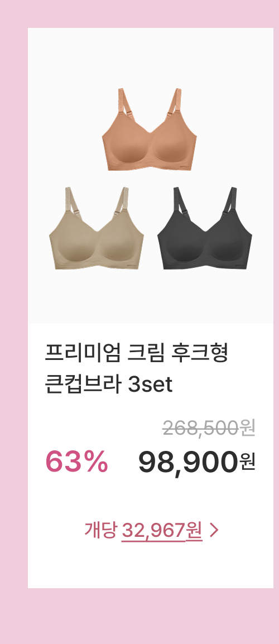Click the chevron arrow beside 32,967원
The height and width of the screenshot is (644, 279).
[x=214, y=531]
